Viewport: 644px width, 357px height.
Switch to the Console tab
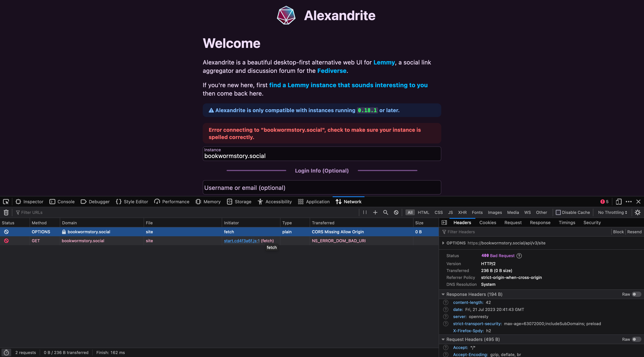click(62, 201)
